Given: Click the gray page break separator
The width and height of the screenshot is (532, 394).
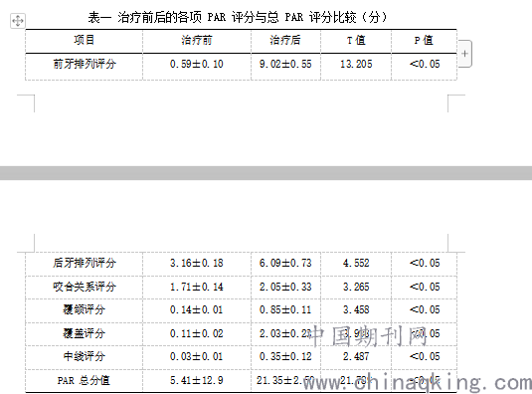Looking at the screenshot, I should (266, 173).
